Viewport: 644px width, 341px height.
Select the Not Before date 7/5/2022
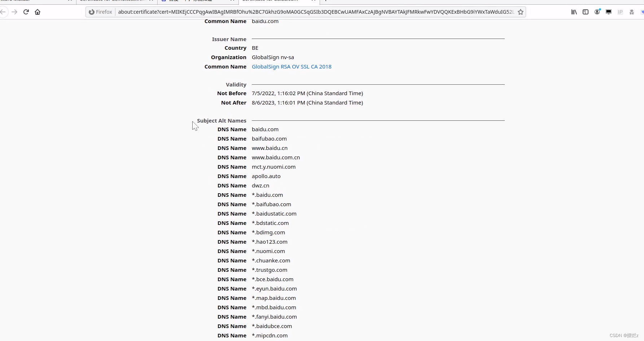(307, 93)
